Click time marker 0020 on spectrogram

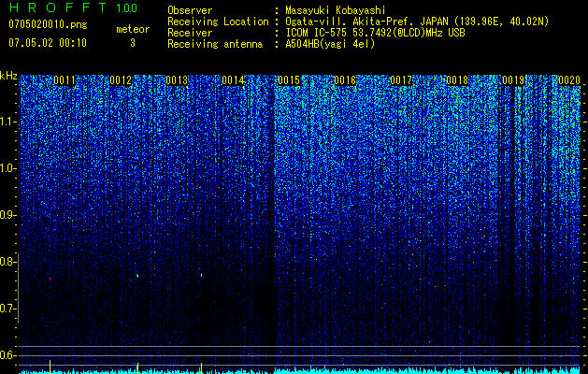pyautogui.click(x=569, y=80)
